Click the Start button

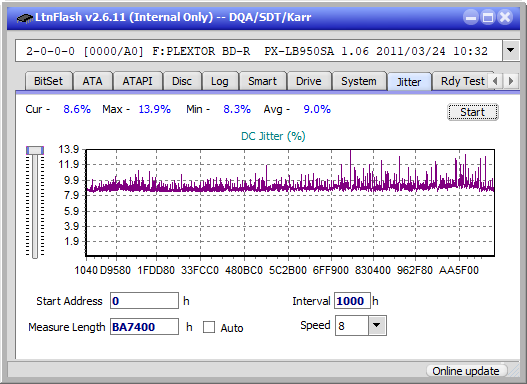[x=473, y=112]
